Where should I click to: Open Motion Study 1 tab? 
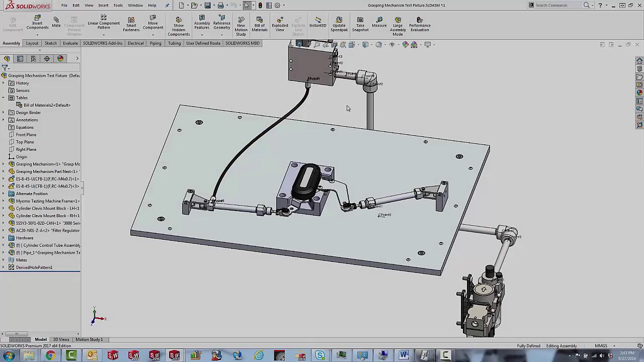click(89, 339)
